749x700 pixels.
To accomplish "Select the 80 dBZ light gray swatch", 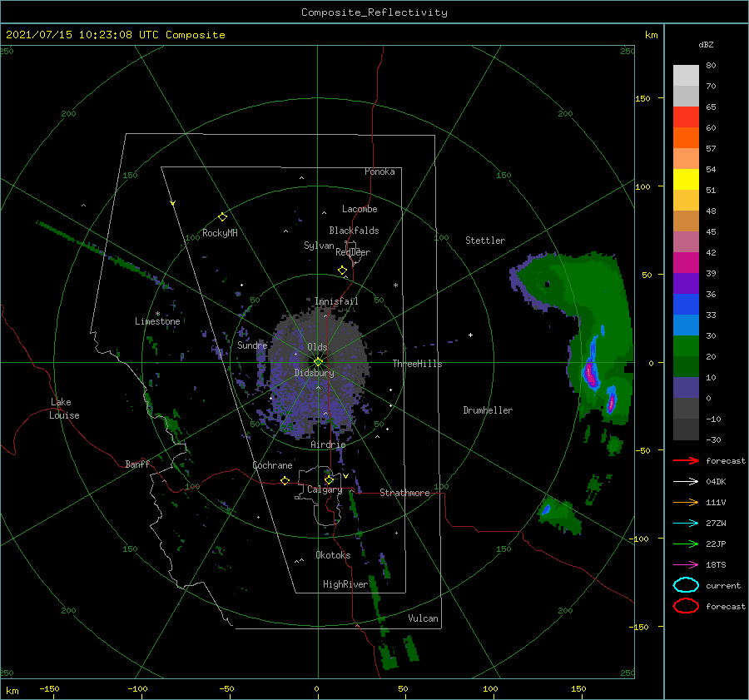I will [686, 75].
